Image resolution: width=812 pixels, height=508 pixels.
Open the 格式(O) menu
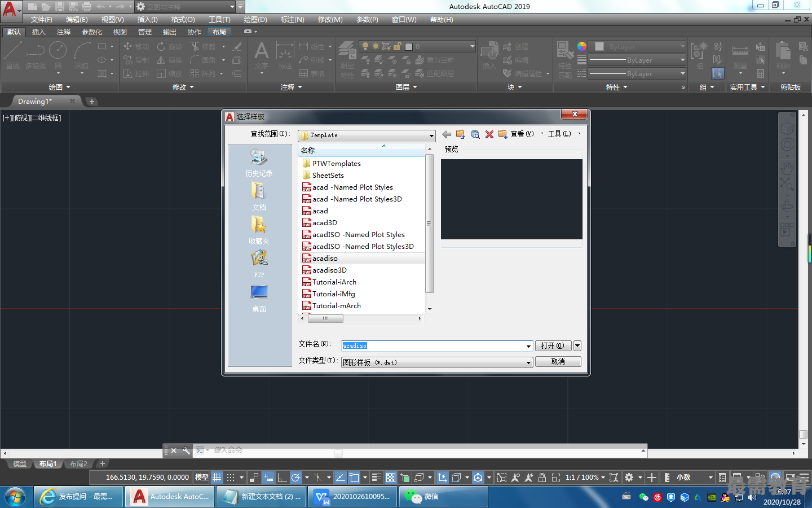[x=183, y=20]
